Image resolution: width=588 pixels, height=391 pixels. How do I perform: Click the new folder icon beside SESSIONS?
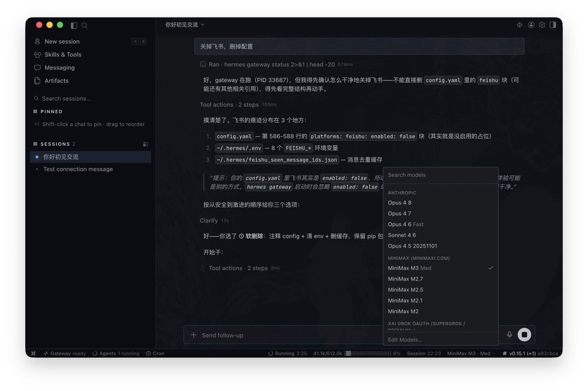click(x=146, y=144)
